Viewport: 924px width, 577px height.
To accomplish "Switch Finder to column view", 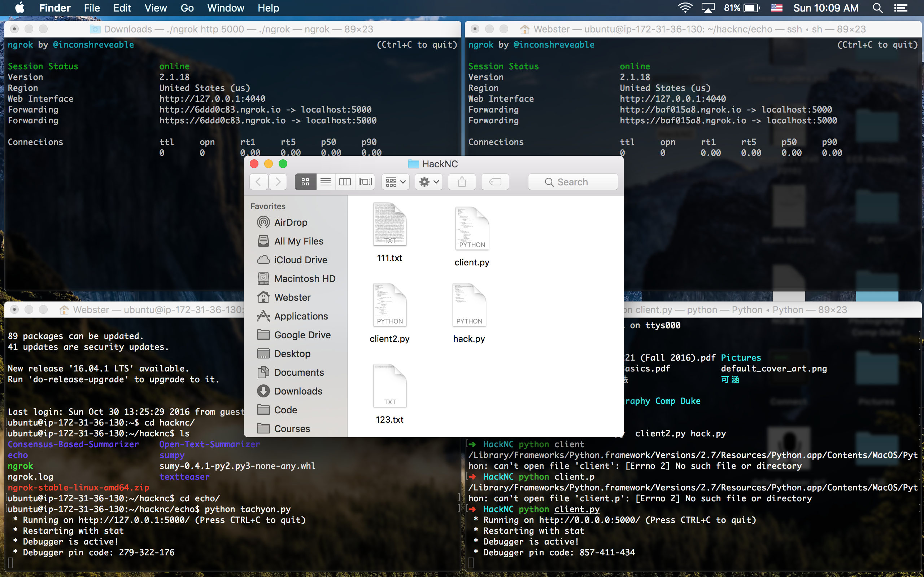I will [345, 182].
